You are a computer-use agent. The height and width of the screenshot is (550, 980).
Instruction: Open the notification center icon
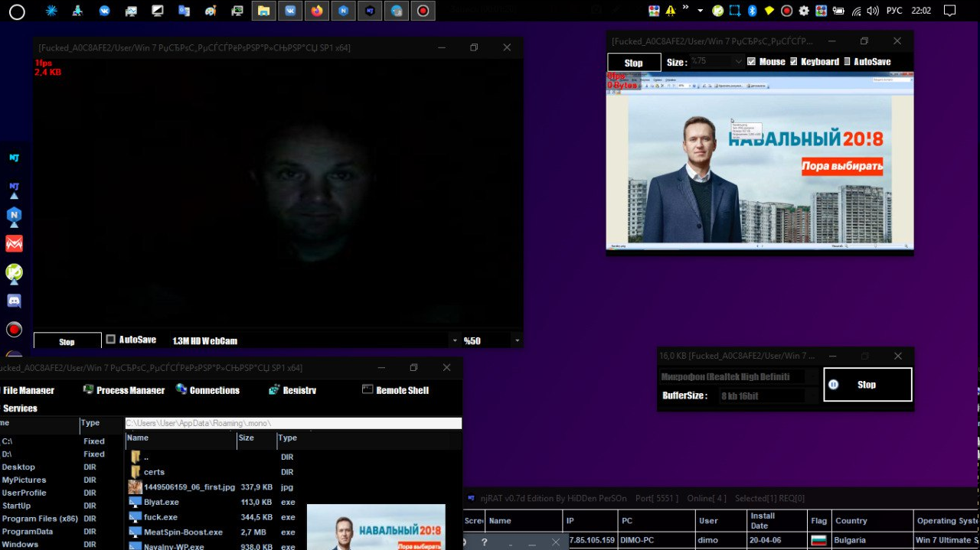point(949,11)
